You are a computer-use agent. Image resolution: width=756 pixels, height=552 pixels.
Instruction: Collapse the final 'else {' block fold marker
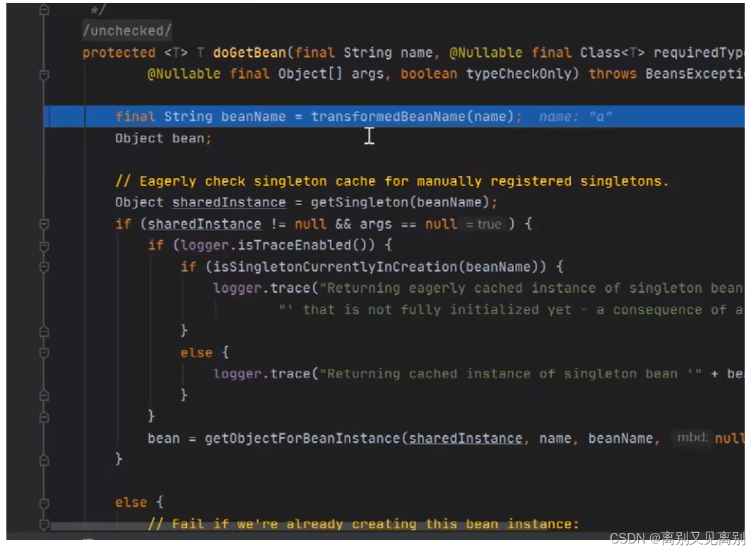pyautogui.click(x=45, y=503)
